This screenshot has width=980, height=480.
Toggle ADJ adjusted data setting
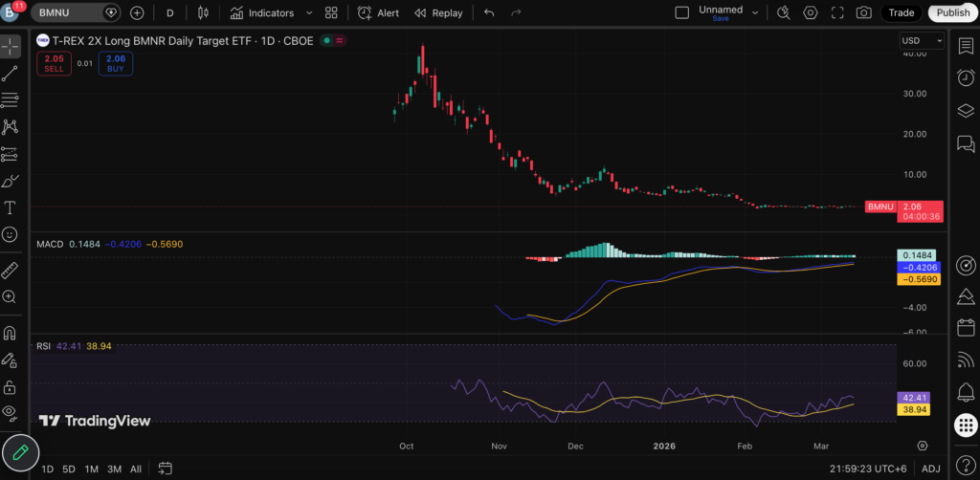coord(930,469)
